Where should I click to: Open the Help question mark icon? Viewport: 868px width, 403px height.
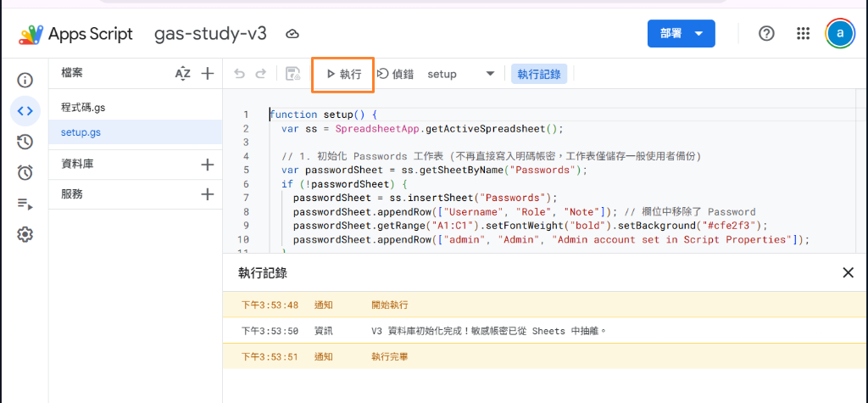(x=766, y=33)
